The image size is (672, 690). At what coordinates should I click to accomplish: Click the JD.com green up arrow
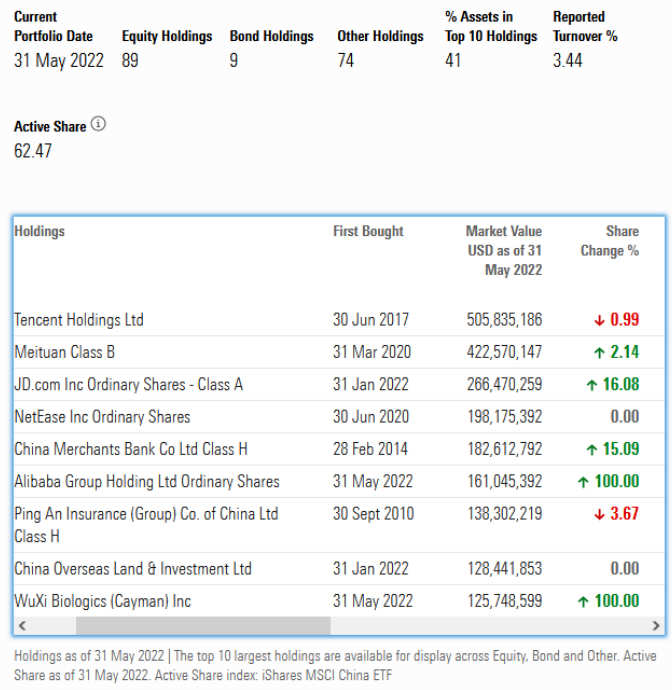pyautogui.click(x=591, y=385)
